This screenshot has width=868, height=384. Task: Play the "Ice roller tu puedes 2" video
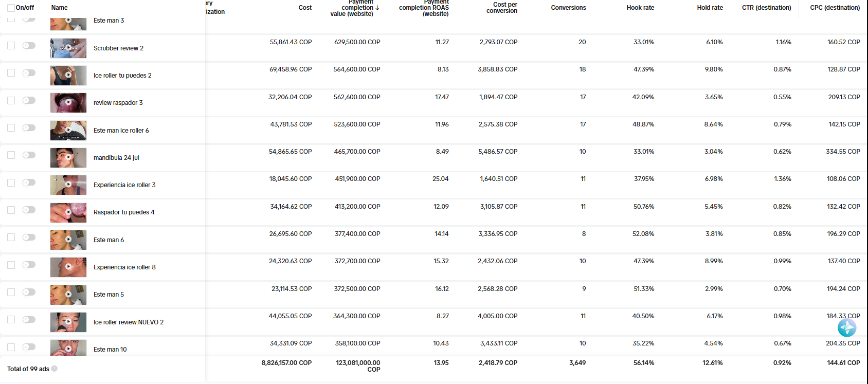click(68, 75)
